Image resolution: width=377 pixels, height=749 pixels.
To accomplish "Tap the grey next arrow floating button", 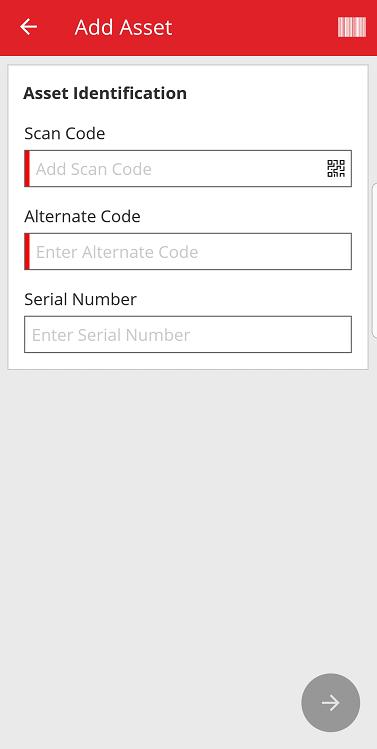I will pos(330,702).
